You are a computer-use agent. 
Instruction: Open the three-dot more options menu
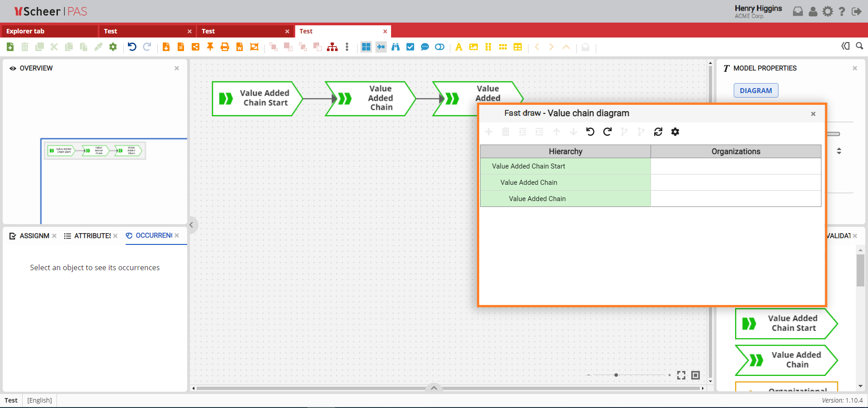click(347, 47)
